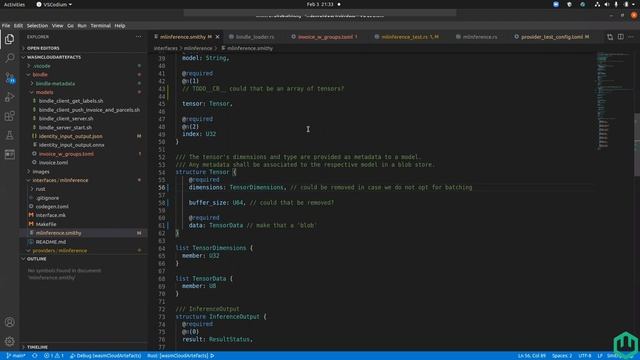Open bindle_client_push_invoice_and_parcels.sh file
This screenshot has width=640, height=360.
pos(89,110)
